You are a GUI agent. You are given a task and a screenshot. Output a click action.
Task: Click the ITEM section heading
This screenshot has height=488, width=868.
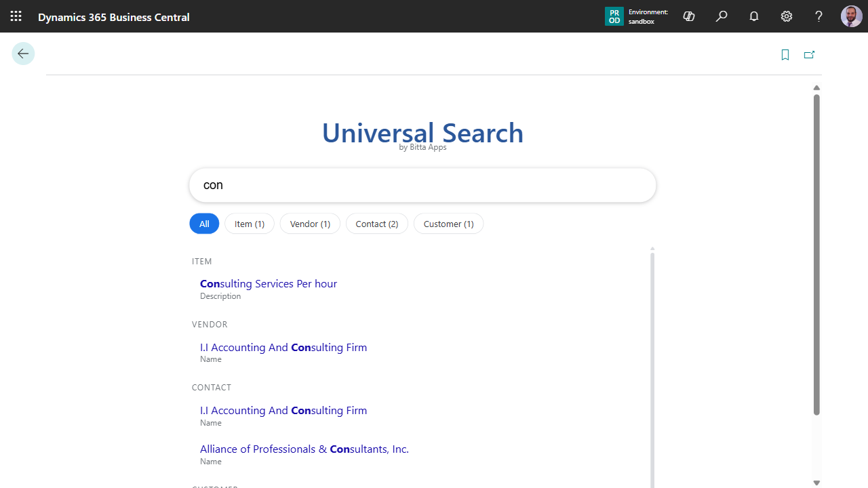(202, 262)
